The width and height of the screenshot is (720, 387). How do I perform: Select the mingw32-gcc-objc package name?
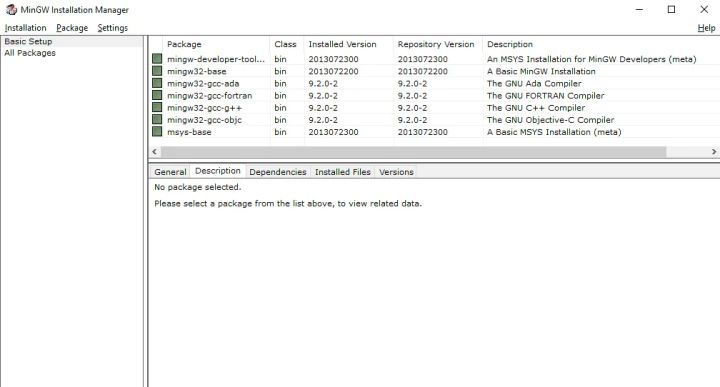[204, 120]
